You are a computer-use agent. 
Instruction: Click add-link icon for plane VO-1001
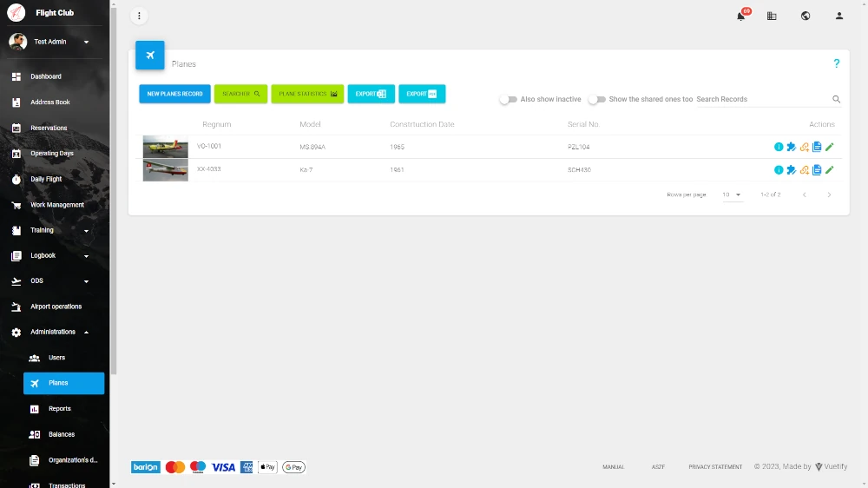coord(805,147)
